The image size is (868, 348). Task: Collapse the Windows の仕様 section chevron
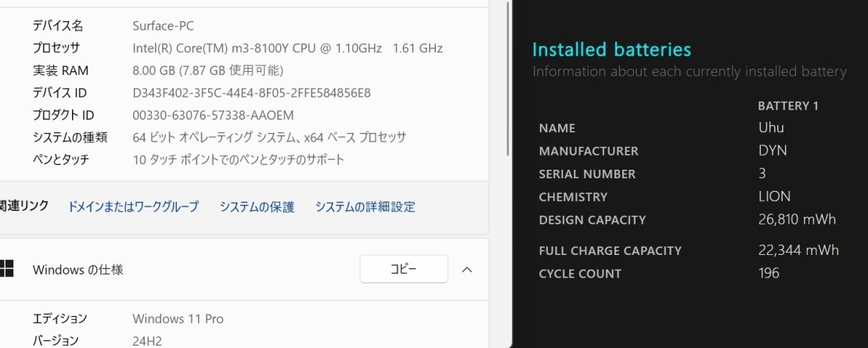(466, 270)
